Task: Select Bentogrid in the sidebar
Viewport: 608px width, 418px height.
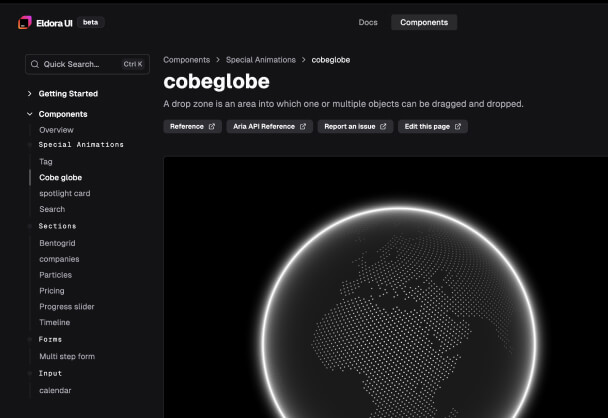Action: [x=59, y=243]
